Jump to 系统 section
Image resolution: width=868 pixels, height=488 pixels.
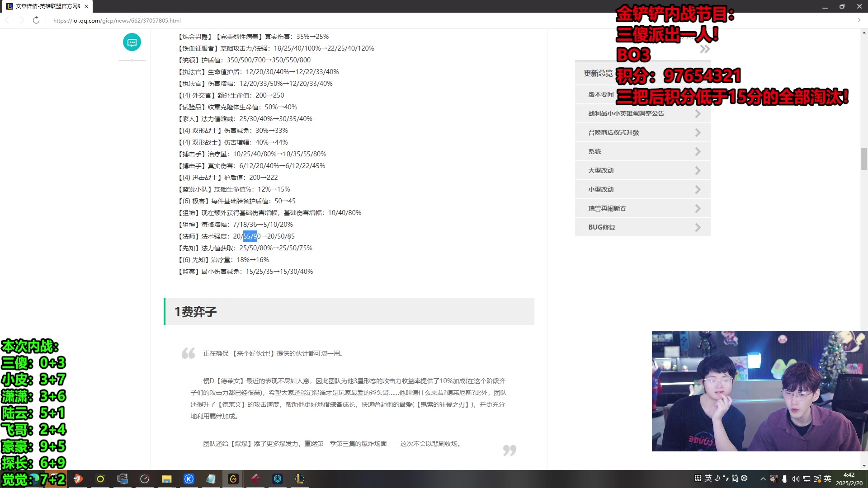click(642, 151)
